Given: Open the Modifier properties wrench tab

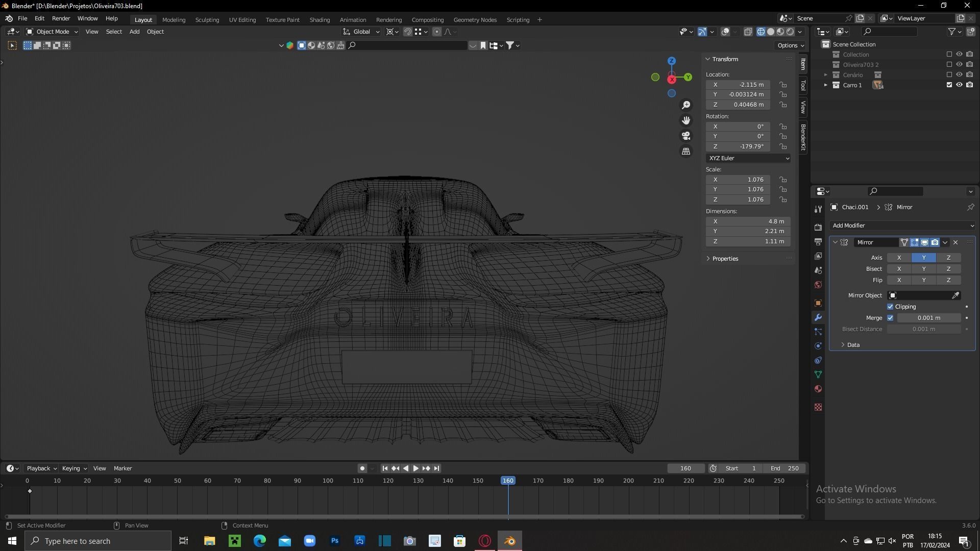Looking at the screenshot, I should [818, 317].
